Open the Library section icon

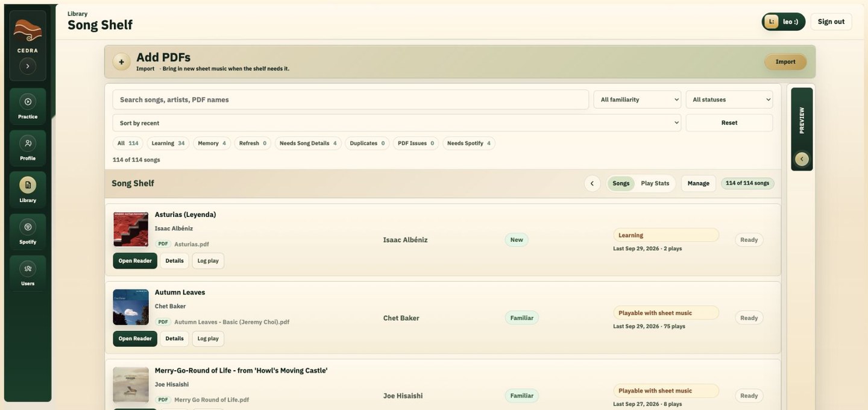[x=28, y=185]
